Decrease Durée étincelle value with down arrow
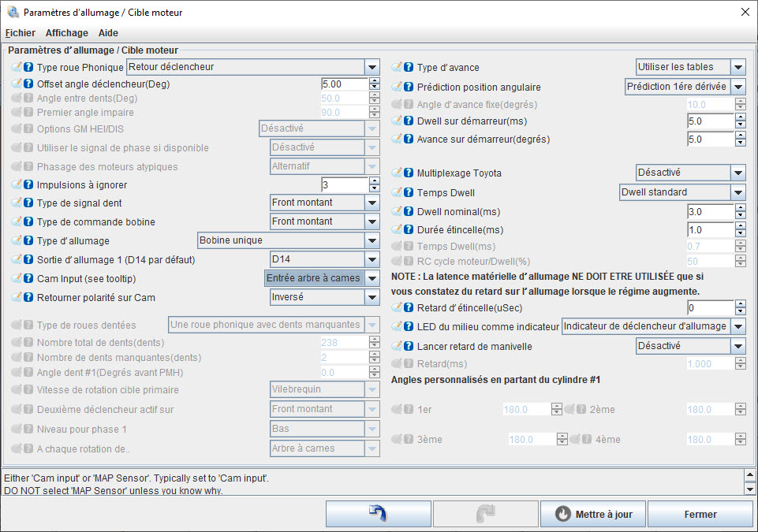Image resolution: width=758 pixels, height=532 pixels. coord(740,234)
